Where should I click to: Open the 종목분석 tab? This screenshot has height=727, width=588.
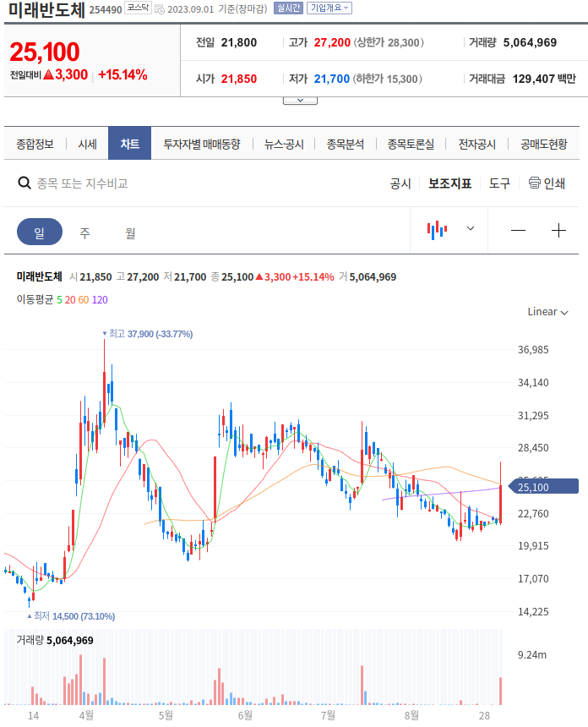point(346,144)
